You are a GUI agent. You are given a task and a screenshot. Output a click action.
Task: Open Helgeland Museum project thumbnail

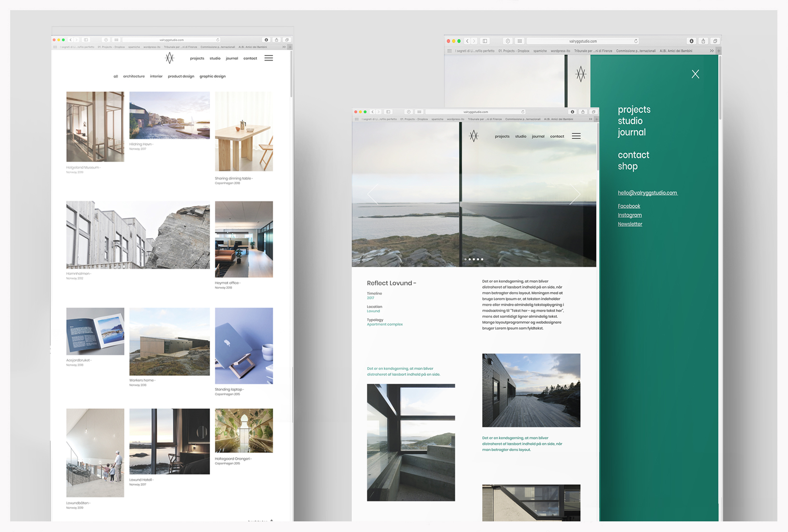click(95, 127)
